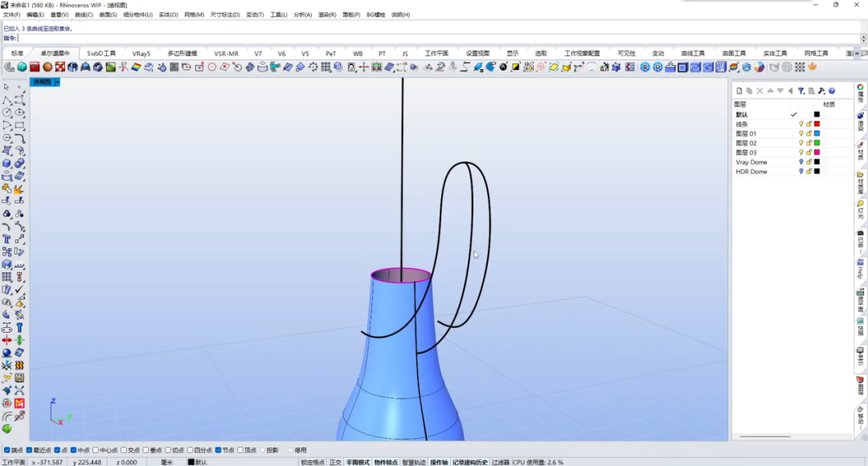Click the teal cube icon in top toolbar
Screen dimensions: 868x466
[x=22, y=67]
